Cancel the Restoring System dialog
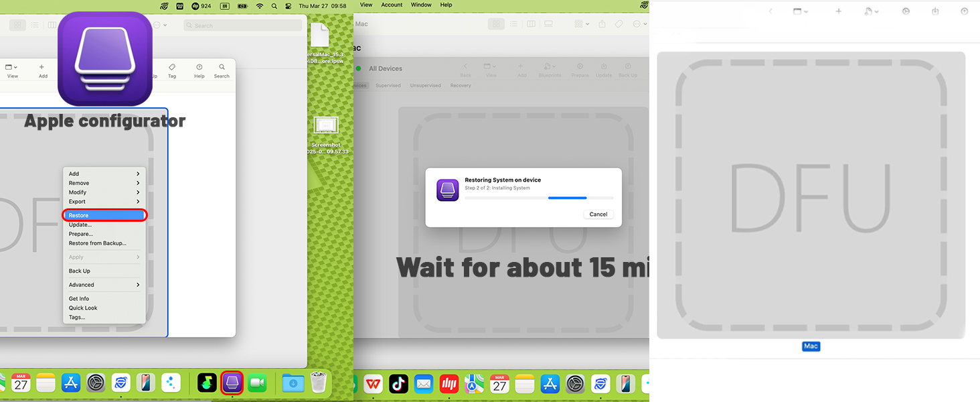Image resolution: width=980 pixels, height=402 pixels. [x=598, y=214]
